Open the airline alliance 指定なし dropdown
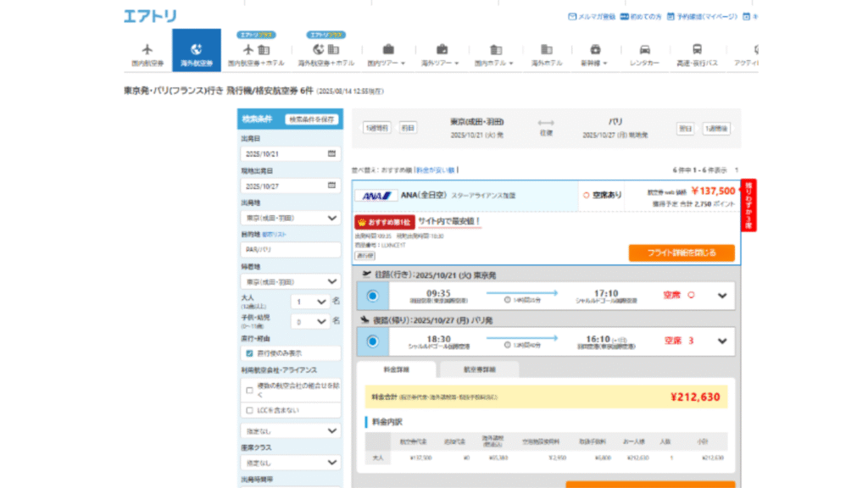Screen dimensions: 868x488 click(x=291, y=430)
